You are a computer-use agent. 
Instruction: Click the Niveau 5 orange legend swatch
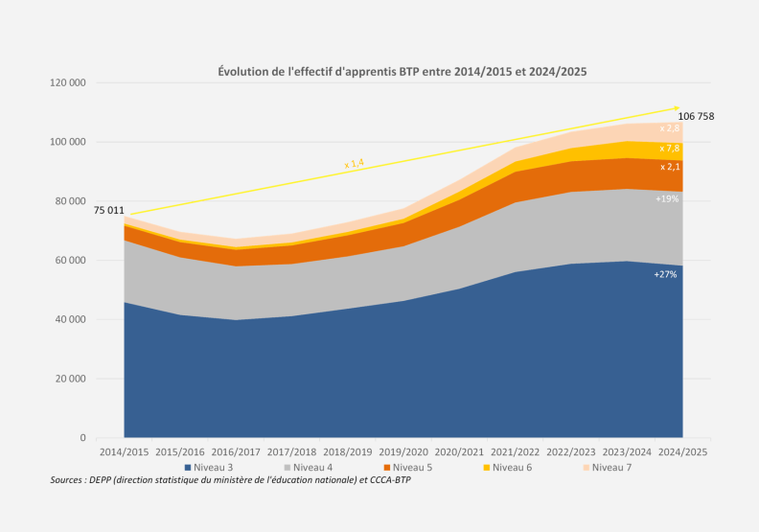pos(387,468)
